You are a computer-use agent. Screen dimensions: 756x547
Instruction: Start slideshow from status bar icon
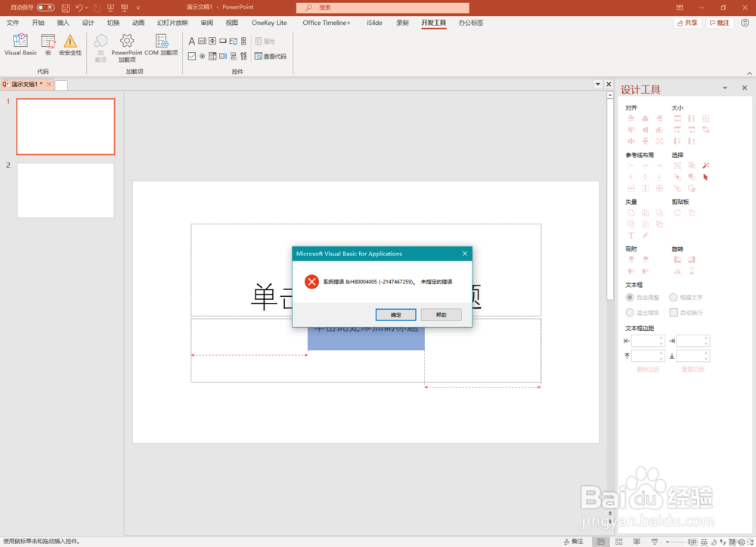[x=654, y=542]
